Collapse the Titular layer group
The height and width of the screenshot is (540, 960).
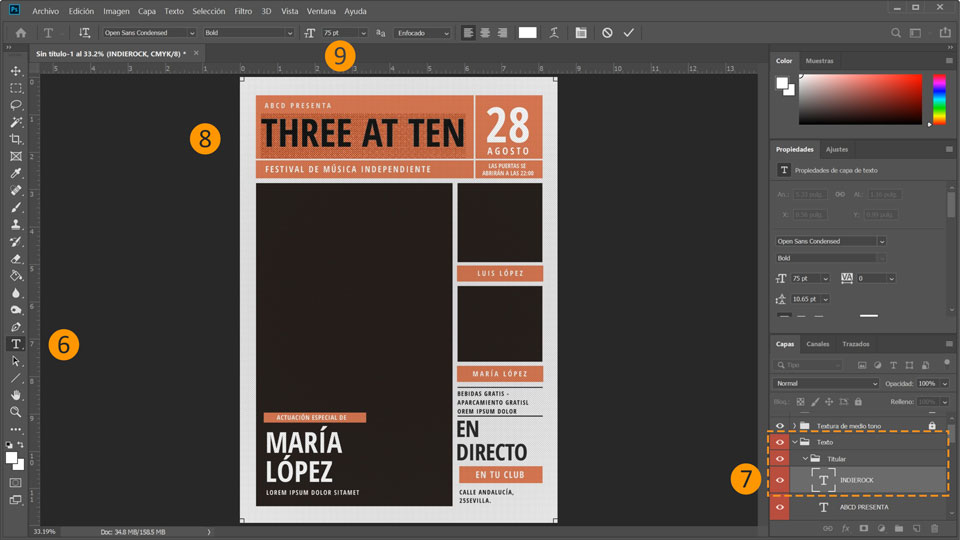[805, 459]
